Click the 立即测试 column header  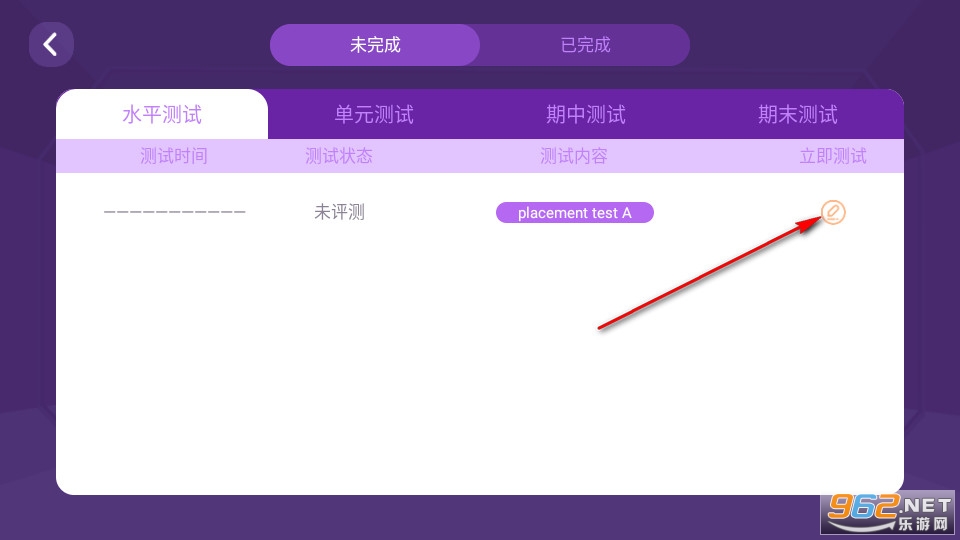[833, 156]
